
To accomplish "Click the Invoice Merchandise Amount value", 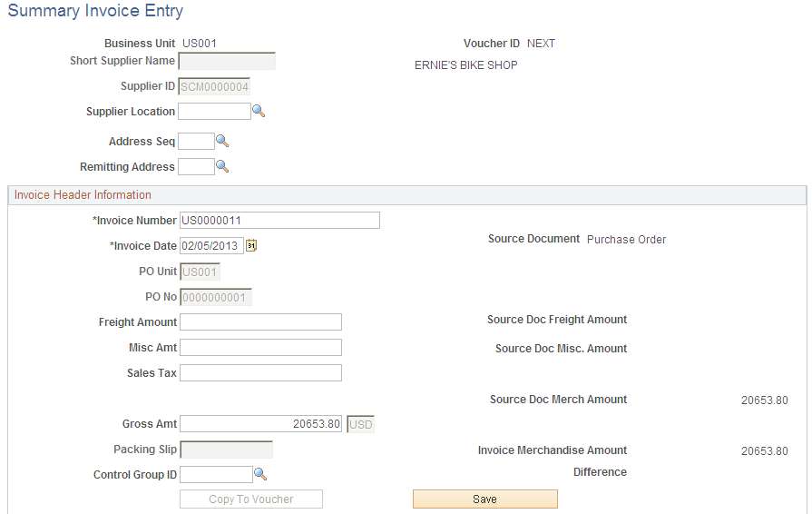I will click(x=764, y=450).
